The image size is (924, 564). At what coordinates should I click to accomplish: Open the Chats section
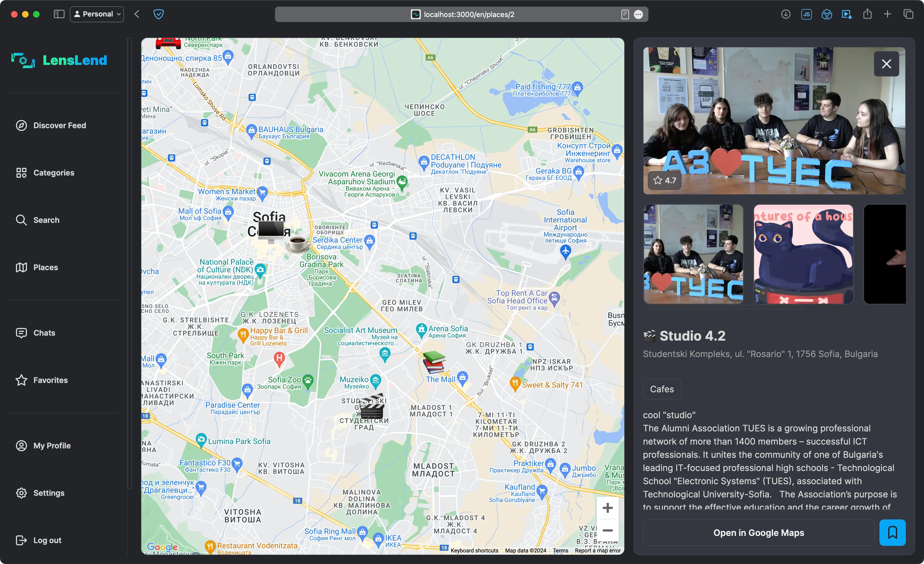pyautogui.click(x=36, y=333)
